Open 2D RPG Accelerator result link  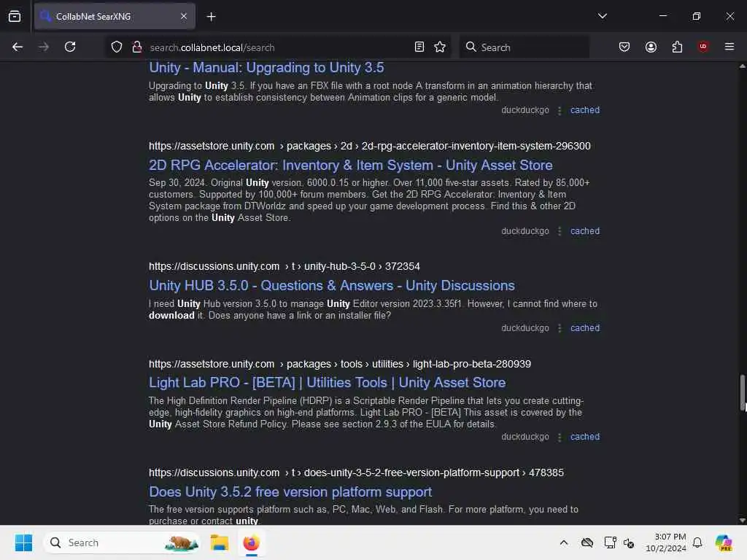[351, 166]
